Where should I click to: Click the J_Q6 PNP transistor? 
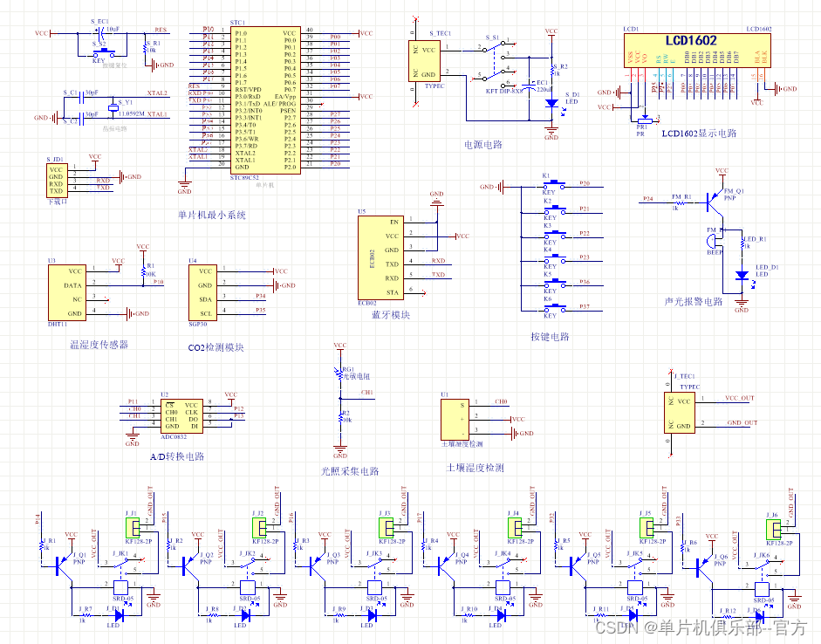(x=704, y=567)
